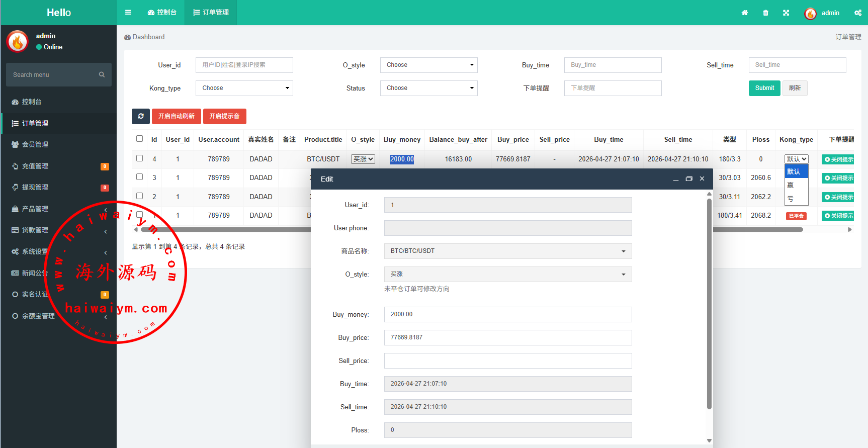Open the 商品名称 BTC/BTC/USDT dropdown
868x448 pixels.
click(x=507, y=251)
